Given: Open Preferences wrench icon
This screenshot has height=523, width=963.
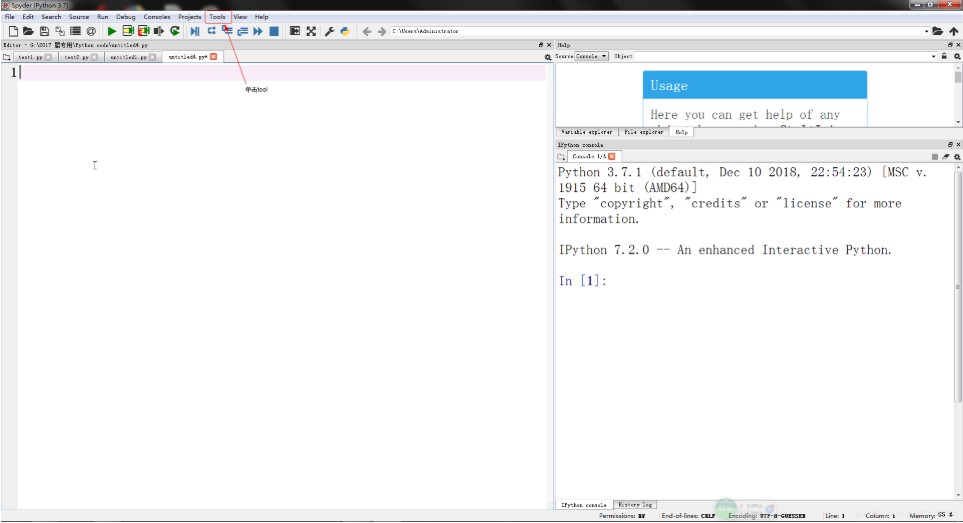Looking at the screenshot, I should 329,31.
